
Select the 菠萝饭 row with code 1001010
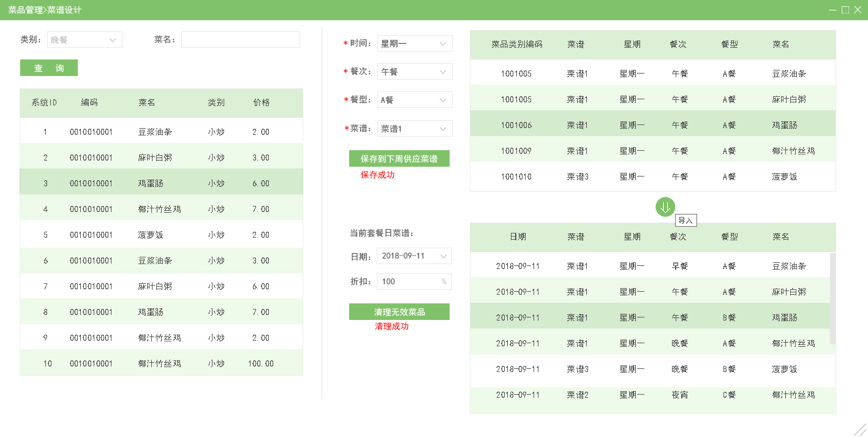[x=652, y=177]
